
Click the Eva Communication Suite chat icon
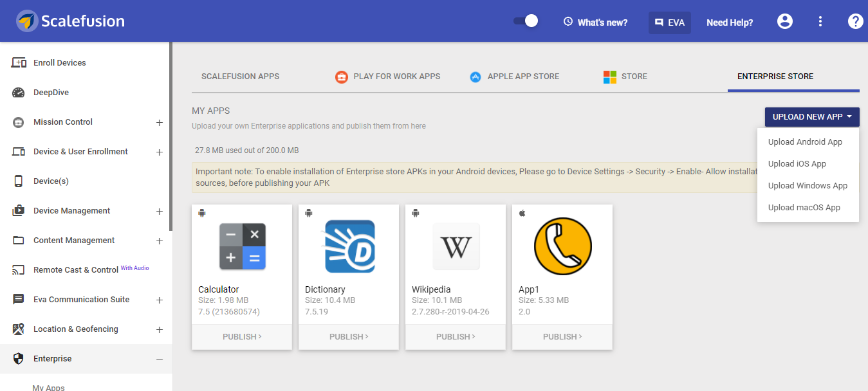click(19, 299)
